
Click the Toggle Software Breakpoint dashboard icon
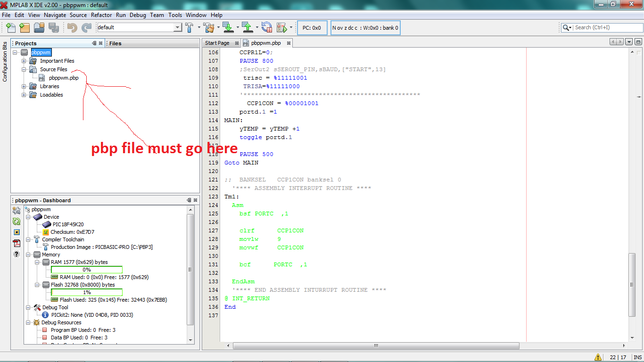[17, 232]
